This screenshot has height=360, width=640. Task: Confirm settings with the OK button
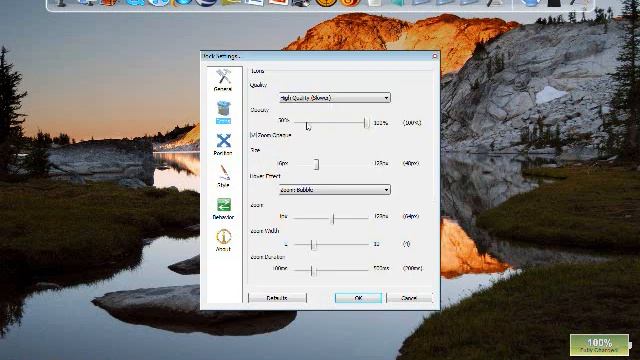click(358, 298)
